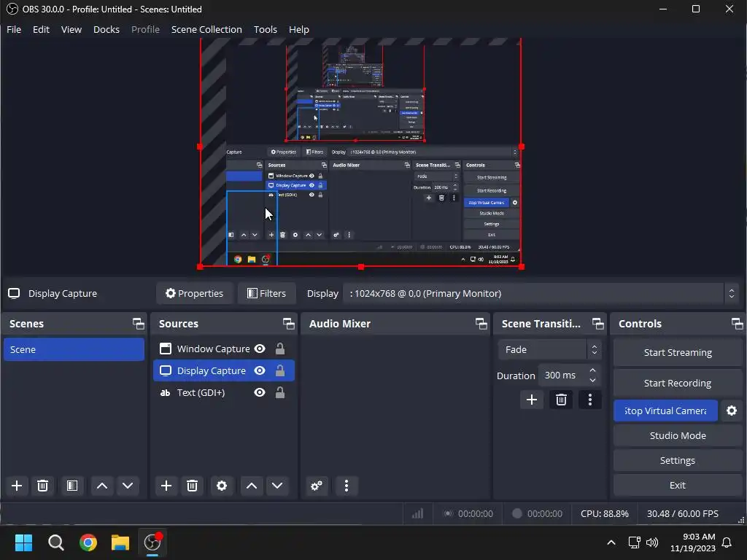Click OBS Studio icon in the taskbar
The image size is (747, 560).
pos(152,542)
